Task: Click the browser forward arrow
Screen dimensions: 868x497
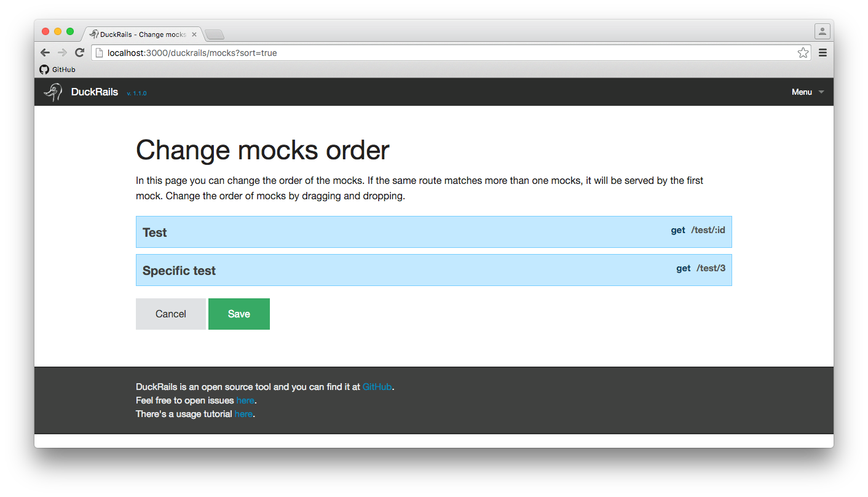Action: coord(62,53)
